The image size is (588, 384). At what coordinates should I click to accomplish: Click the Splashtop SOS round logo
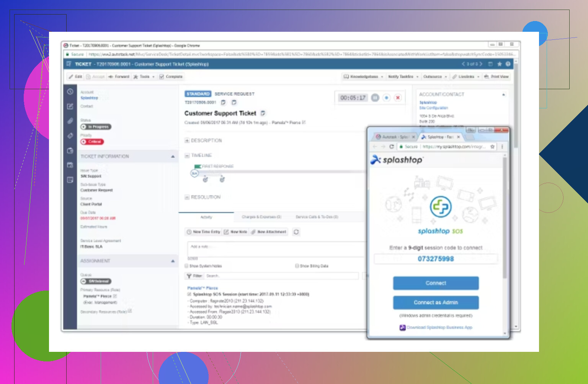[x=441, y=207]
